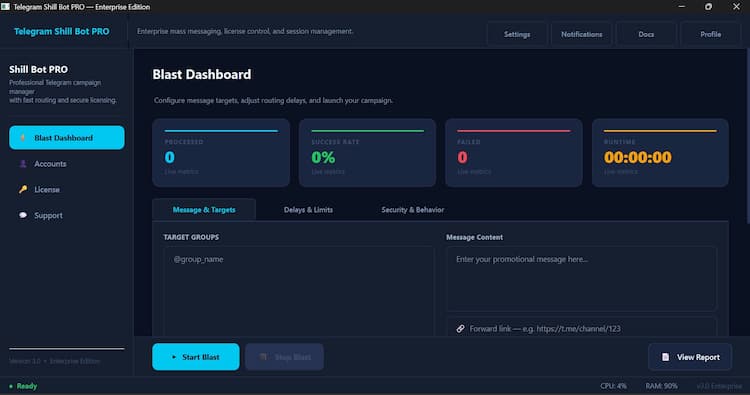Click the Runtime 00:00:00 card
Image resolution: width=750 pixels, height=395 pixels.
660,153
